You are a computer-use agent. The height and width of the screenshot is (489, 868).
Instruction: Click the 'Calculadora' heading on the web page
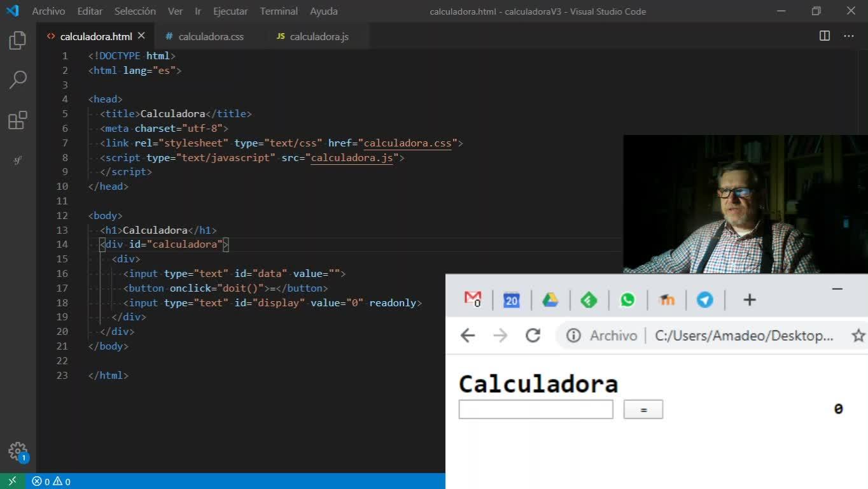[x=538, y=384]
